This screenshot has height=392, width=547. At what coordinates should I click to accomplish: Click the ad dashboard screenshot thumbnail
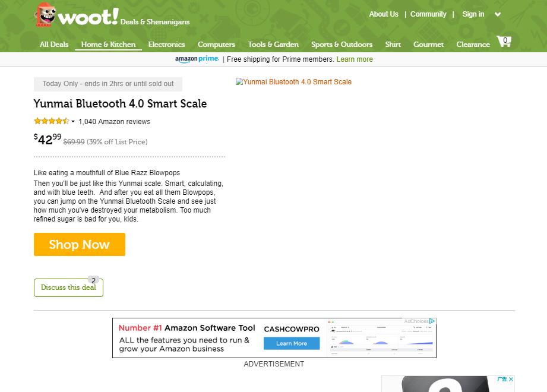(381, 337)
